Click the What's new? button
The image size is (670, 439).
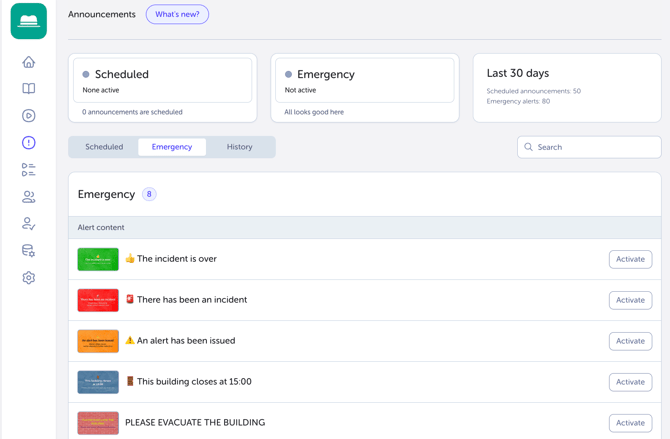177,14
